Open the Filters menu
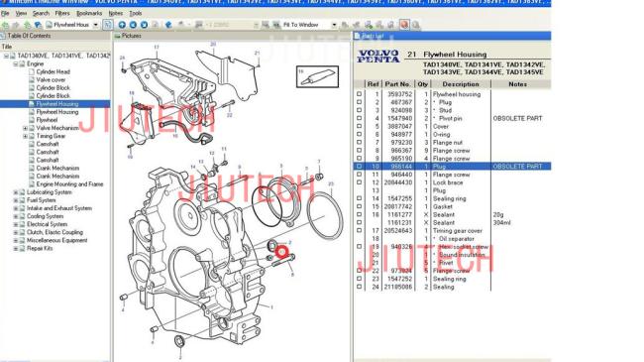Viewport: 644px width, 362px height. pos(62,14)
